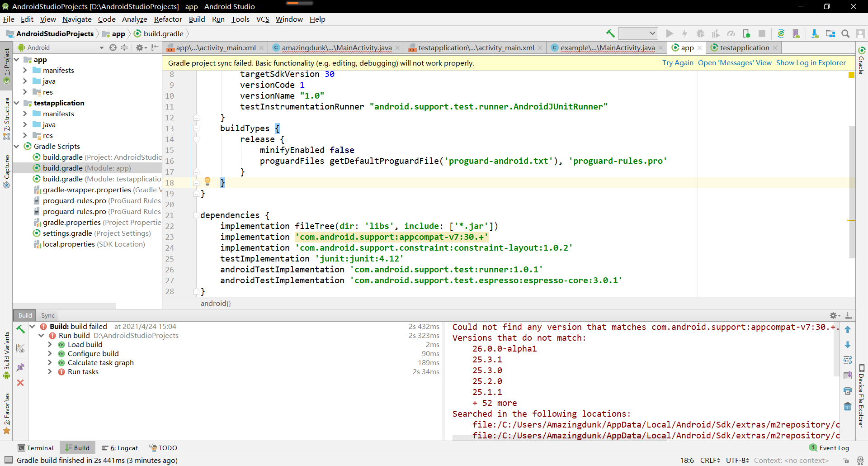Click the Profile app gauge icon
The image size is (868, 466).
731,33
